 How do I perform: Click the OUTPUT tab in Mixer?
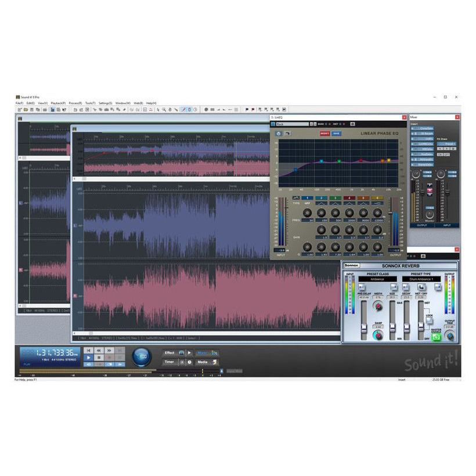click(x=422, y=226)
